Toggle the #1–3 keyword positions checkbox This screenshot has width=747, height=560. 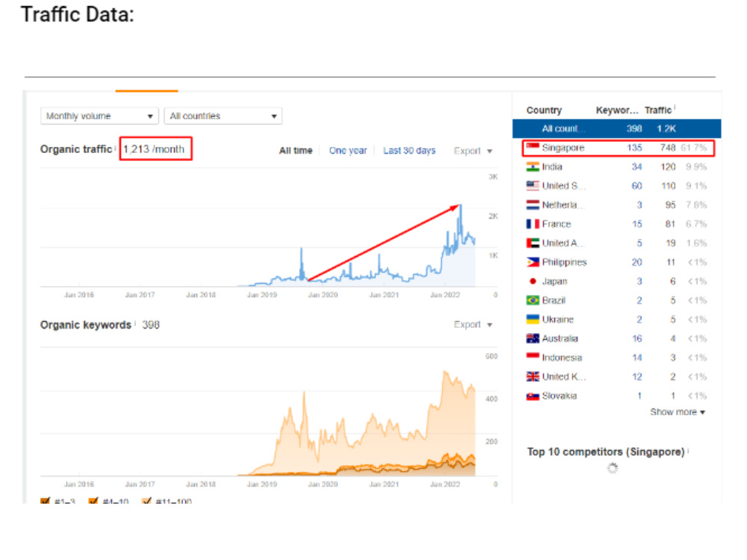(x=46, y=500)
